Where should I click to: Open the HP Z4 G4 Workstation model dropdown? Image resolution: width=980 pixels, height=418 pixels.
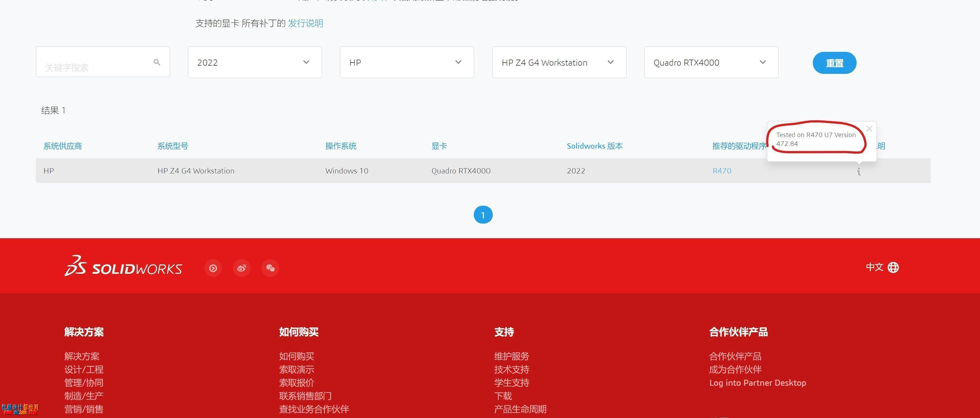(x=559, y=62)
